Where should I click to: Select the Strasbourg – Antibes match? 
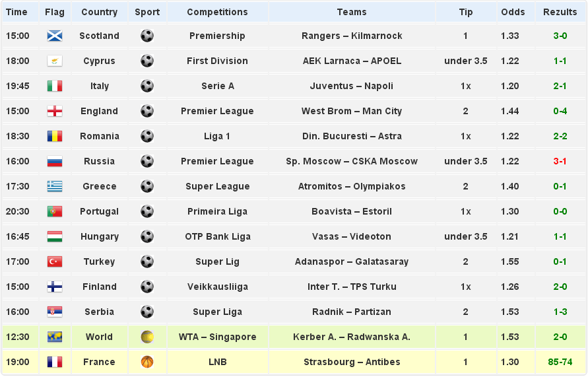tap(351, 362)
